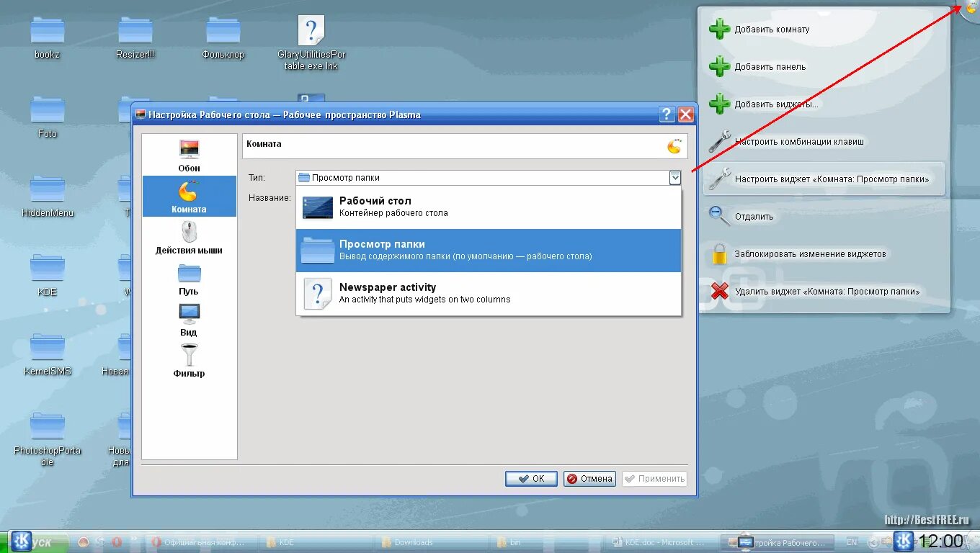Open the Фольклор desktop folder

[223, 38]
